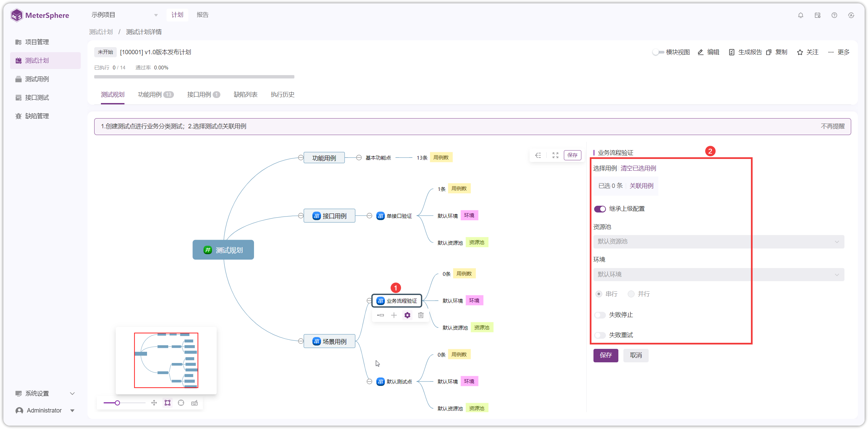Switch to the 功能用例 tab

pos(155,94)
